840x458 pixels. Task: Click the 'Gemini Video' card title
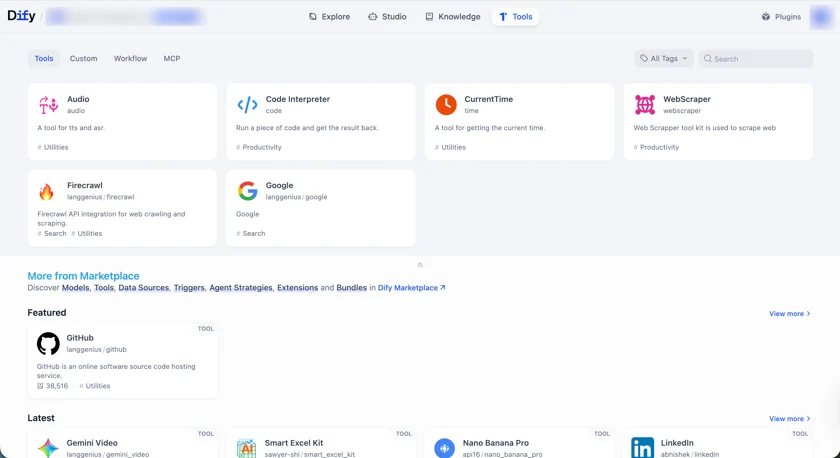tap(92, 443)
